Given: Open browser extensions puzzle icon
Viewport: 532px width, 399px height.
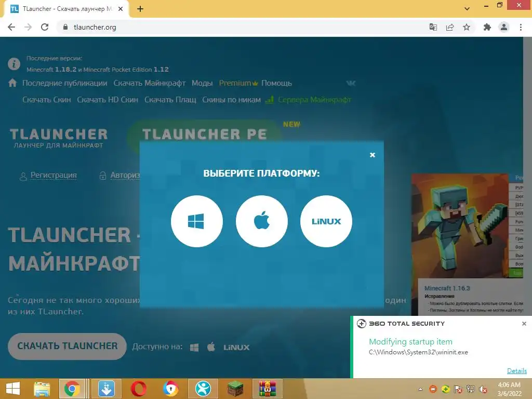Looking at the screenshot, I should pyautogui.click(x=487, y=27).
